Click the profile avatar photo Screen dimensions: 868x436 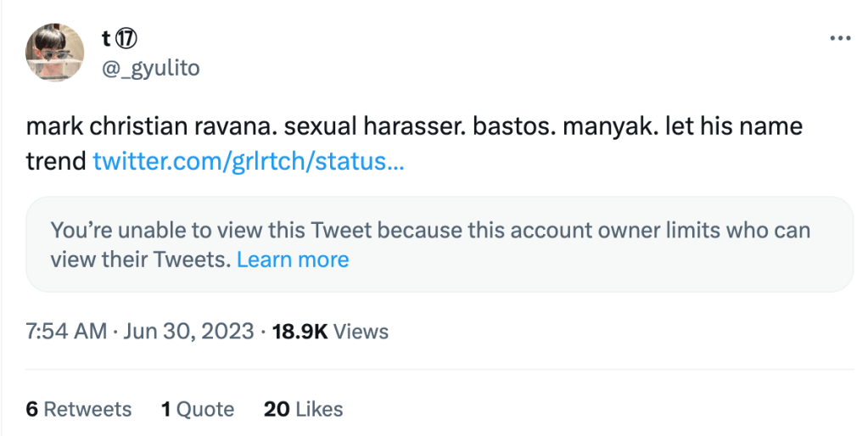(x=55, y=53)
